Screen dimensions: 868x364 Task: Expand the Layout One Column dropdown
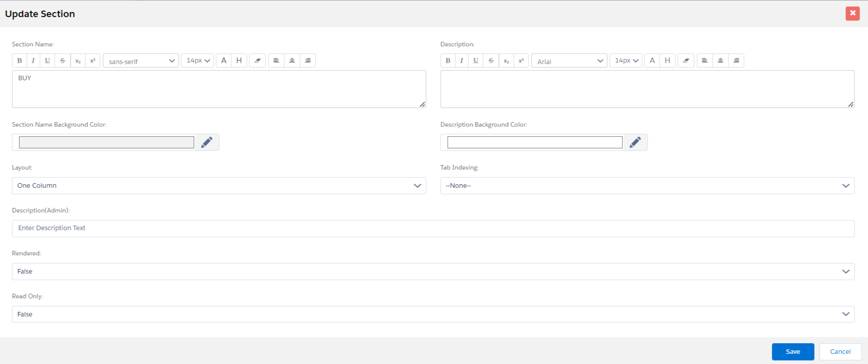(x=219, y=186)
